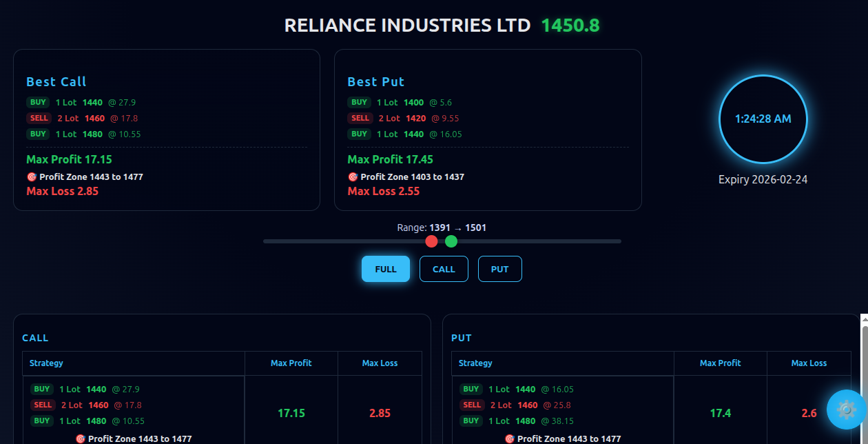Click the target icon in the PUT table row

tap(509, 438)
